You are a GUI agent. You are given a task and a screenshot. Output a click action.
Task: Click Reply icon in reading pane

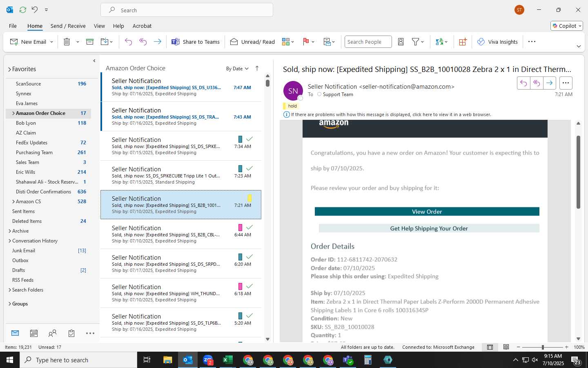523,83
